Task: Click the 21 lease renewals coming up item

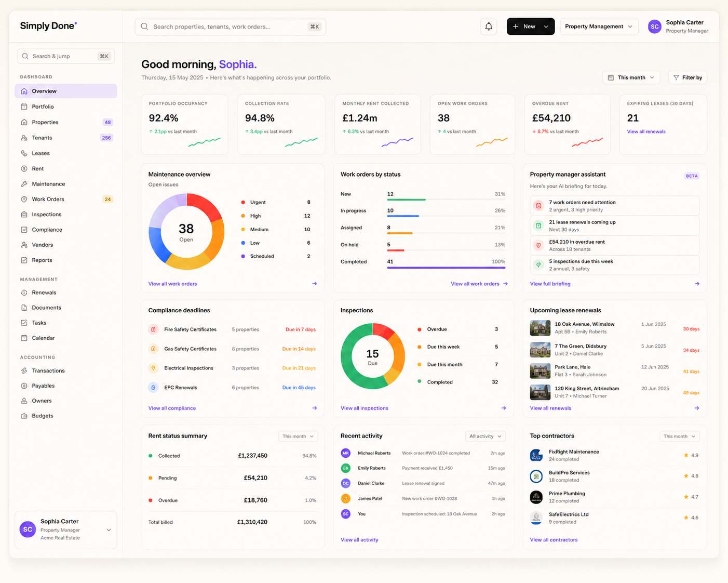Action: [x=615, y=226]
